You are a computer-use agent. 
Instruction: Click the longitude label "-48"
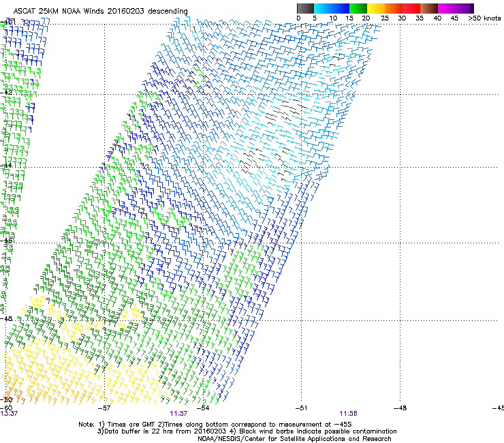pos(400,408)
